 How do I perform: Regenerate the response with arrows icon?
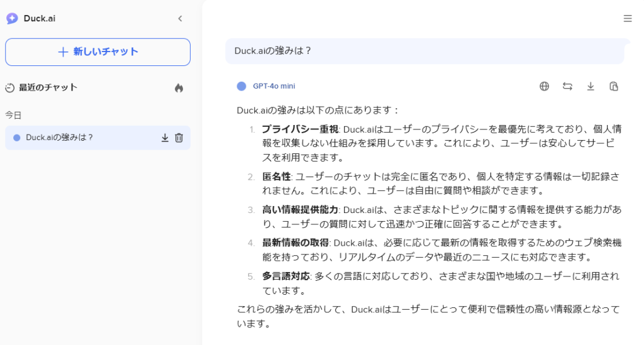pos(567,86)
